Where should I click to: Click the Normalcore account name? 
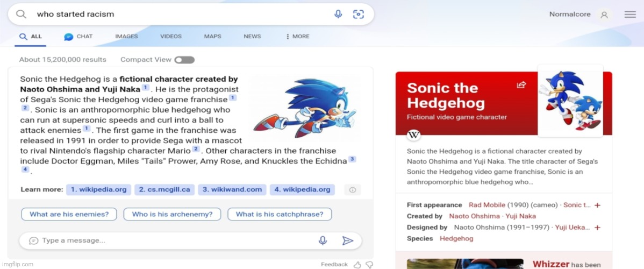pyautogui.click(x=570, y=15)
